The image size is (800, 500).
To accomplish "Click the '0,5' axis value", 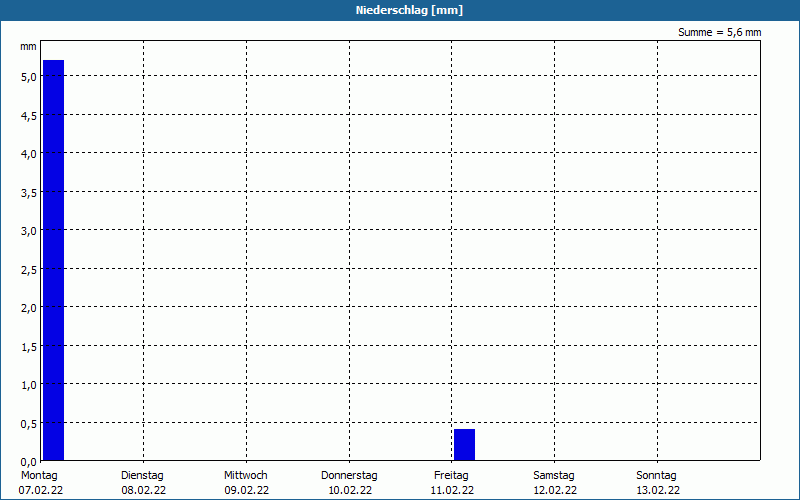I will tap(29, 424).
